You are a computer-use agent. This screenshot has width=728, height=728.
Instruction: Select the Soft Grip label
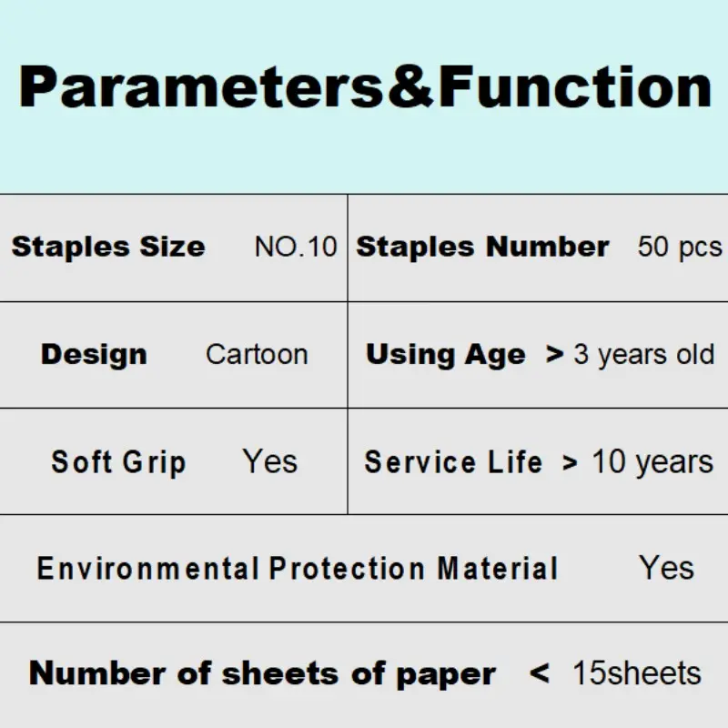coord(119,462)
